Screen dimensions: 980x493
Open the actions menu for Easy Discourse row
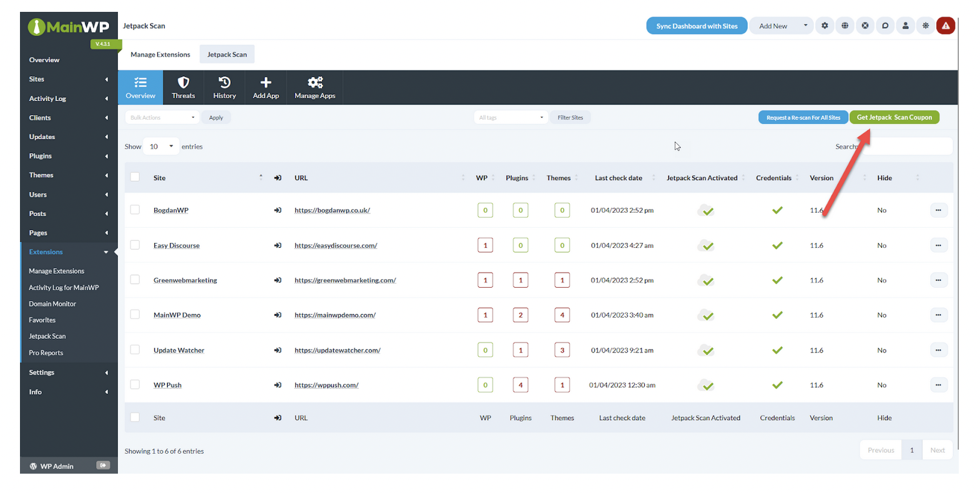[938, 245]
